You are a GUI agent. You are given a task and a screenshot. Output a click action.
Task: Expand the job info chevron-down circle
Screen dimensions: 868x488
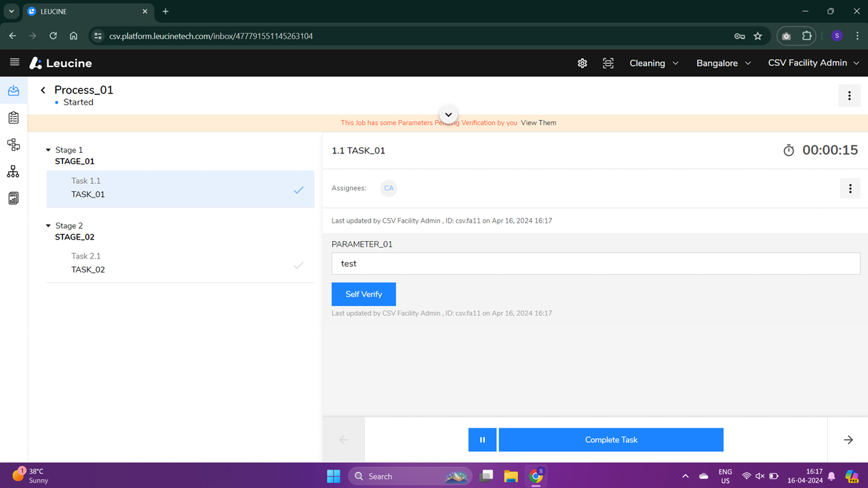pos(448,115)
